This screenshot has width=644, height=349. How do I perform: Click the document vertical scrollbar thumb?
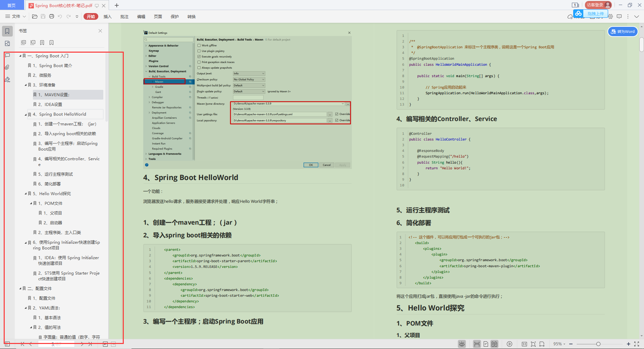click(x=641, y=45)
